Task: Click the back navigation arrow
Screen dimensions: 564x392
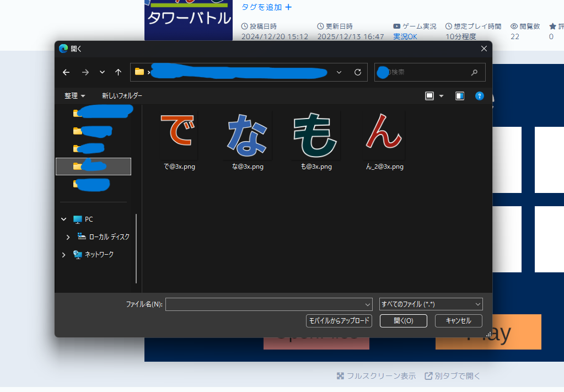Action: [66, 72]
